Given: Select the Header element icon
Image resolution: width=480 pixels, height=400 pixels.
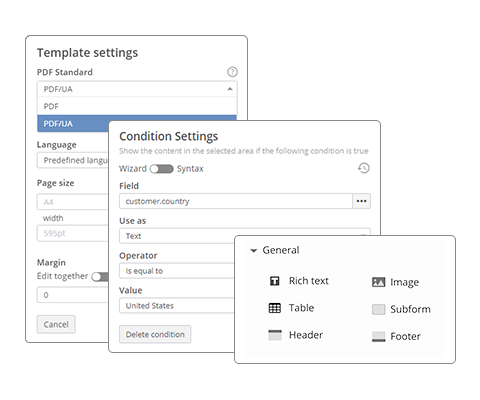Looking at the screenshot, I should (x=275, y=335).
